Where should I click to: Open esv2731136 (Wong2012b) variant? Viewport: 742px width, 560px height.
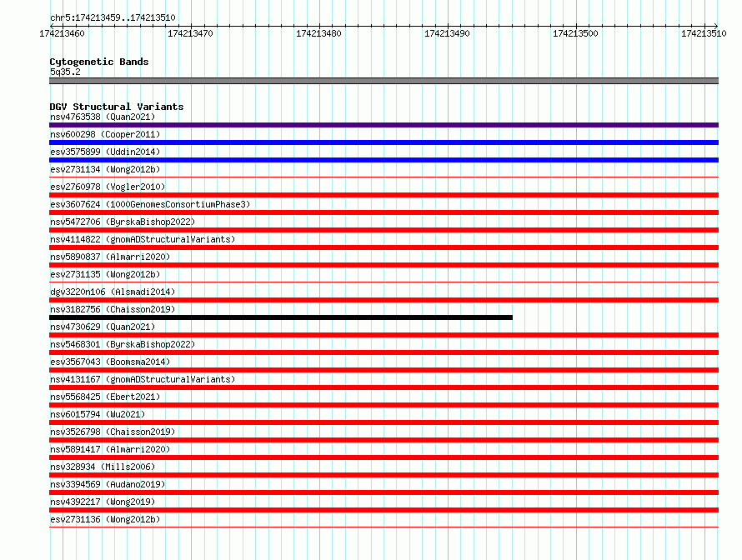pos(105,519)
